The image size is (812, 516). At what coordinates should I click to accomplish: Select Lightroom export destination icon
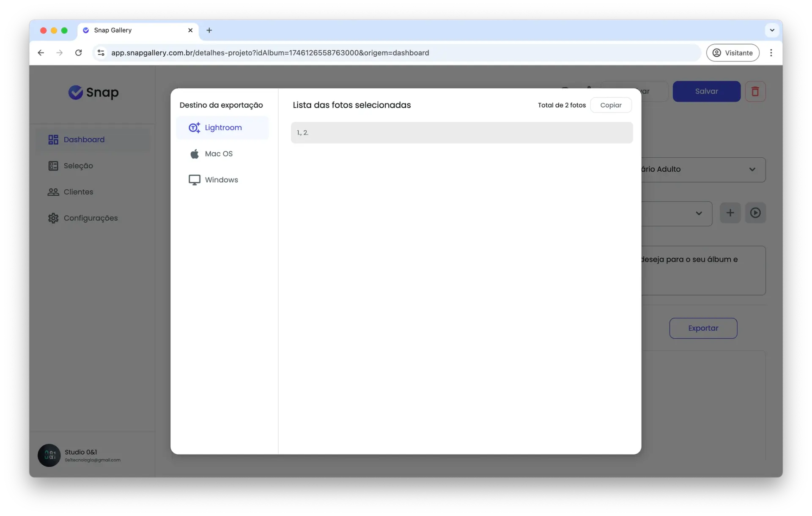click(194, 127)
